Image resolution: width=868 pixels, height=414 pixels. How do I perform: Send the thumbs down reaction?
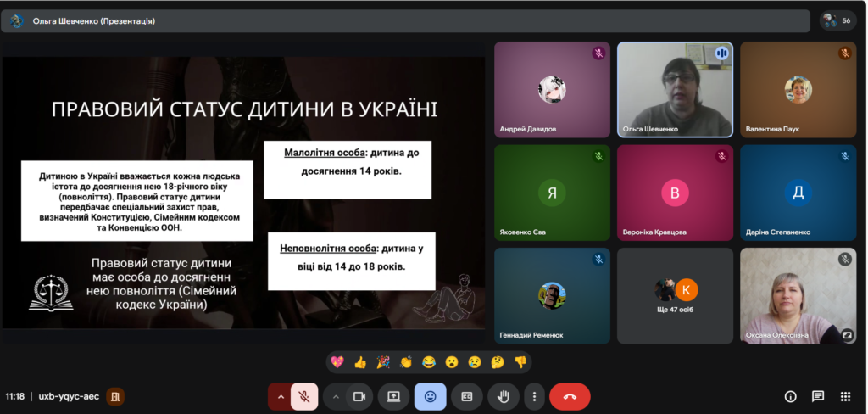coord(520,362)
